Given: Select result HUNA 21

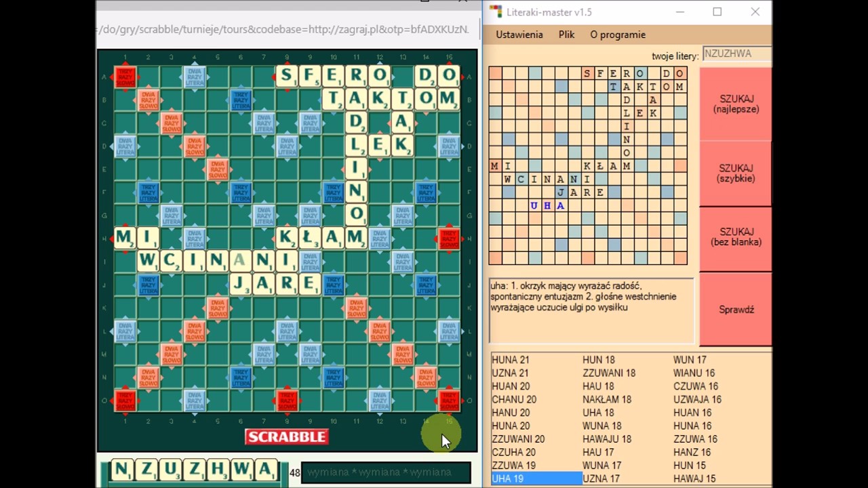Looking at the screenshot, I should (511, 360).
